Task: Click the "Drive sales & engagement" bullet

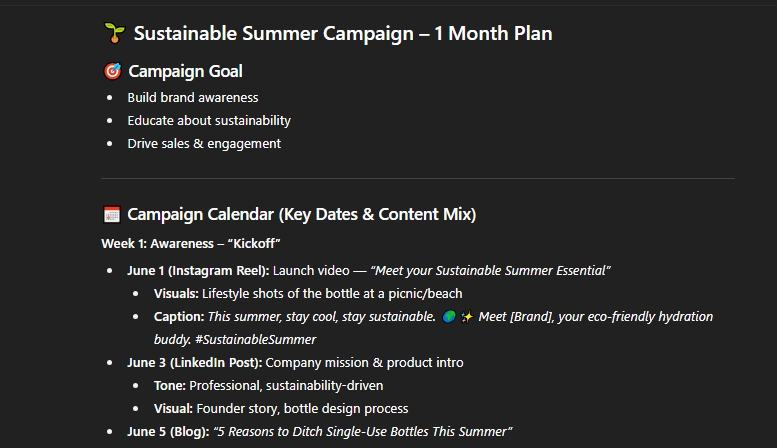Action: (204, 144)
